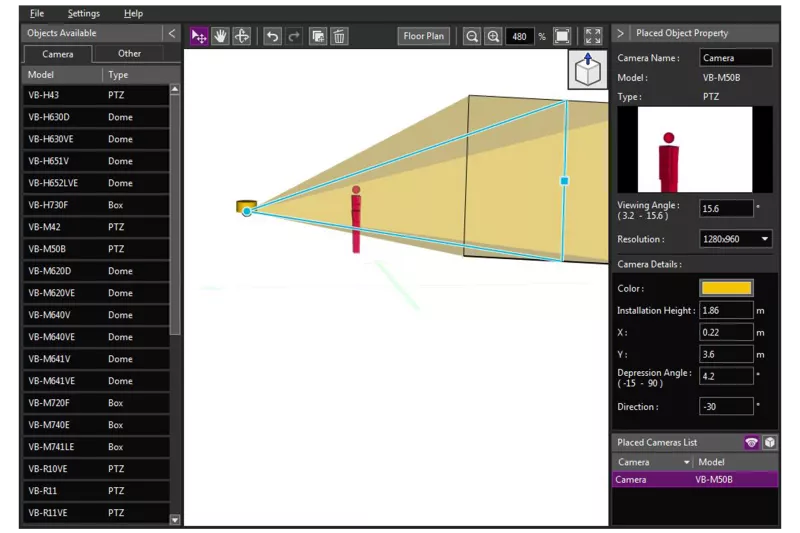
Task: Zoom in with the plus magnifier
Action: click(493, 36)
